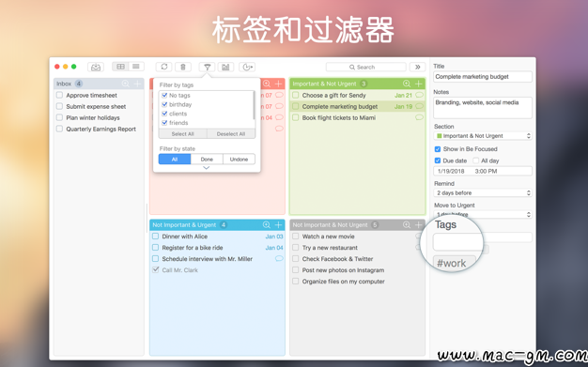Open the filter funnel icon
Viewport: 588px width, 367px height.
point(207,67)
